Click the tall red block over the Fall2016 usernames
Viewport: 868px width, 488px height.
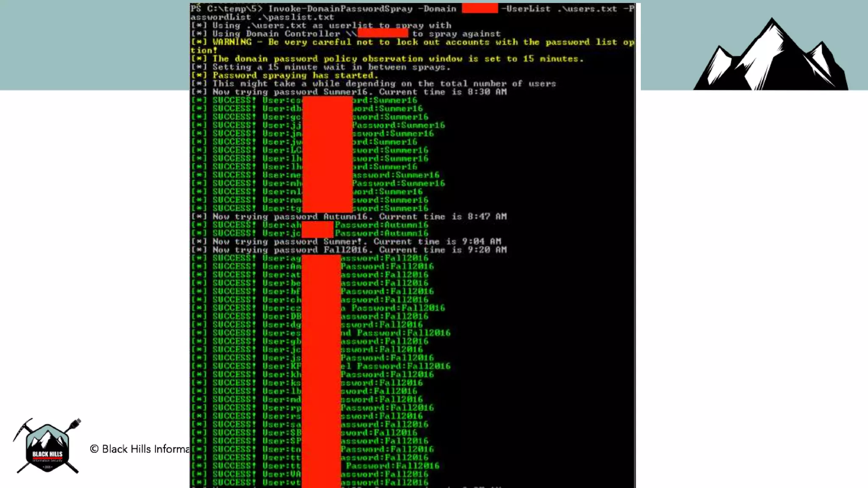coord(321,371)
